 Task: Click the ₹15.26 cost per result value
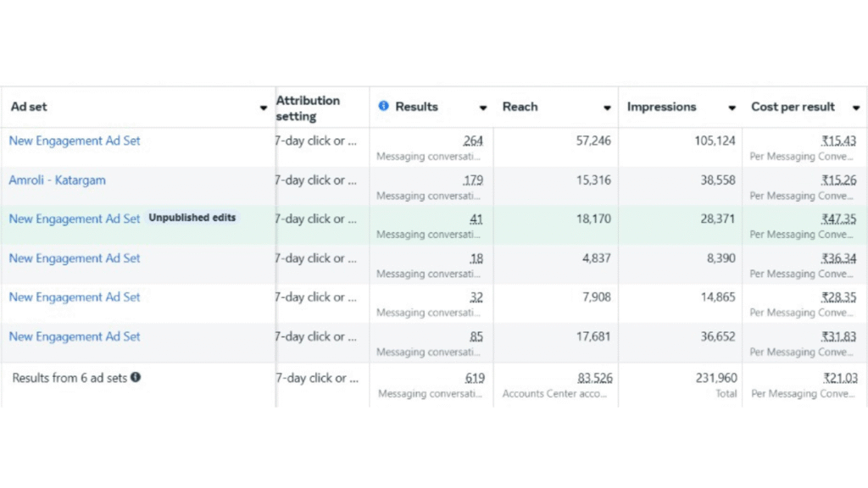838,180
